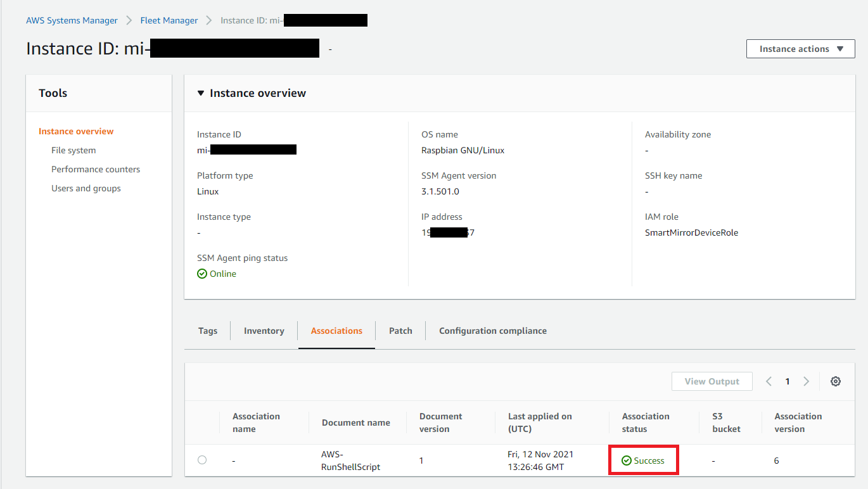Viewport: 868px width, 489px height.
Task: Open Users and groups tool
Action: (x=86, y=188)
